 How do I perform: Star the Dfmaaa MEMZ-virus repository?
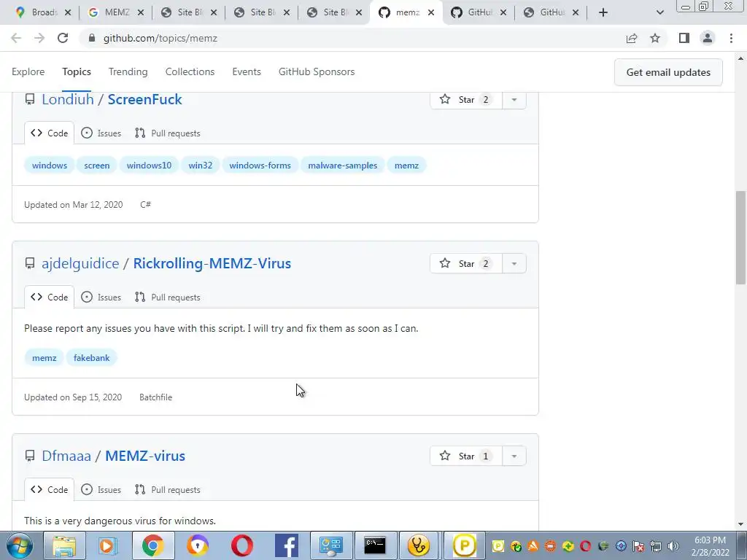(466, 456)
